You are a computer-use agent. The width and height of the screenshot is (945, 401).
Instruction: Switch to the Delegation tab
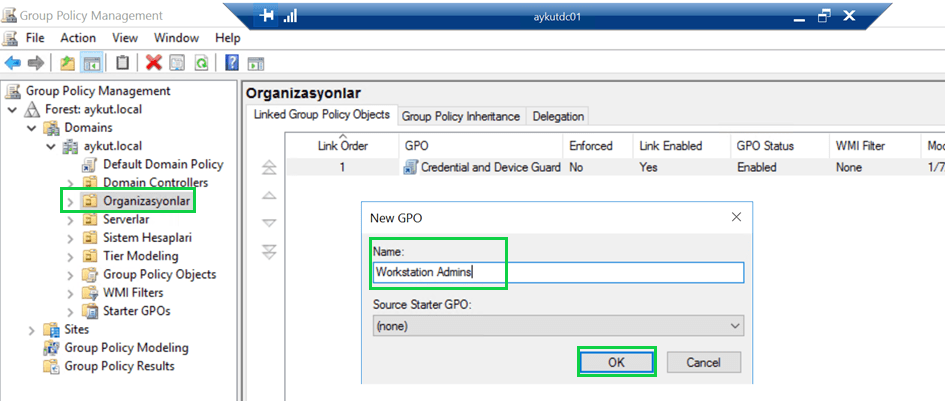point(558,116)
